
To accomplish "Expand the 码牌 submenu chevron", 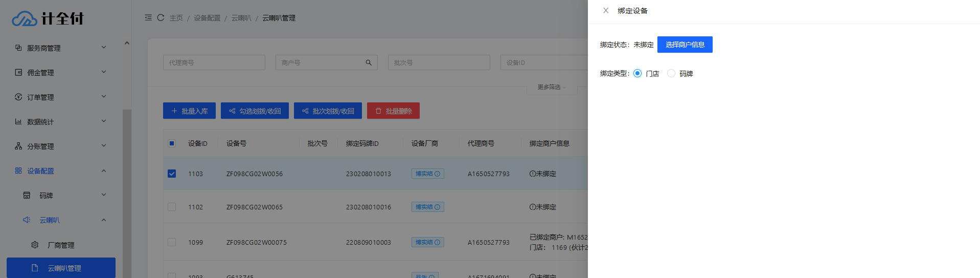I will tap(104, 195).
